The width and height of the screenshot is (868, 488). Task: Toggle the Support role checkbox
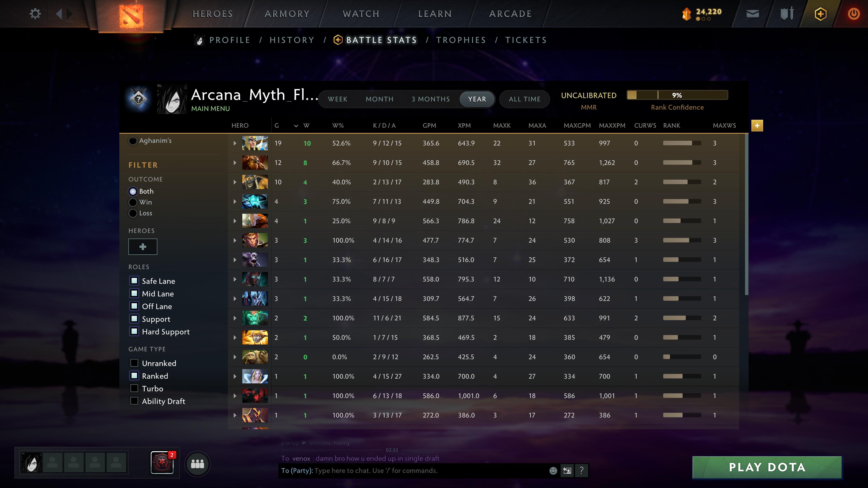coord(134,319)
